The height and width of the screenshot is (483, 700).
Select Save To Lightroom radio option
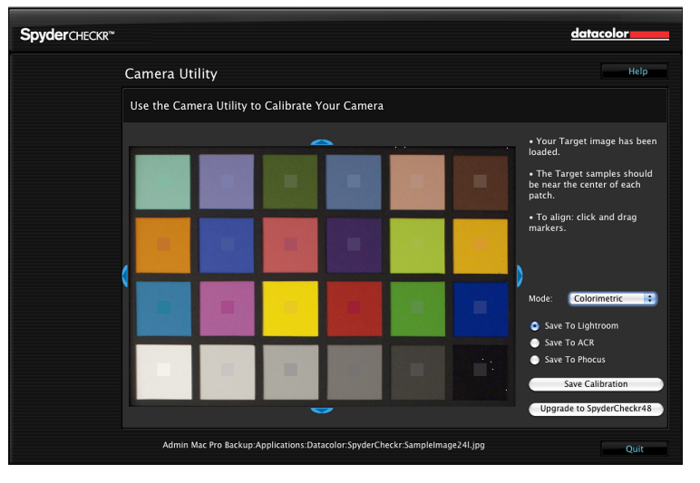click(x=534, y=326)
